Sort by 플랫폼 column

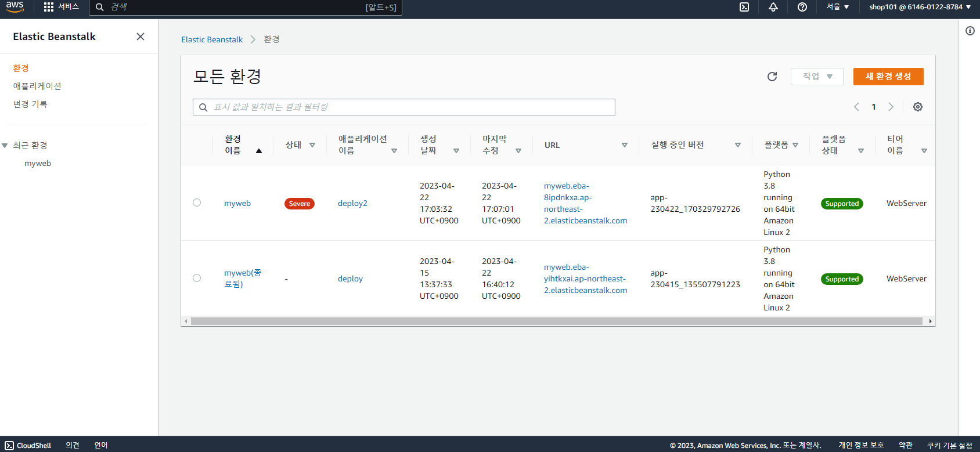click(795, 145)
